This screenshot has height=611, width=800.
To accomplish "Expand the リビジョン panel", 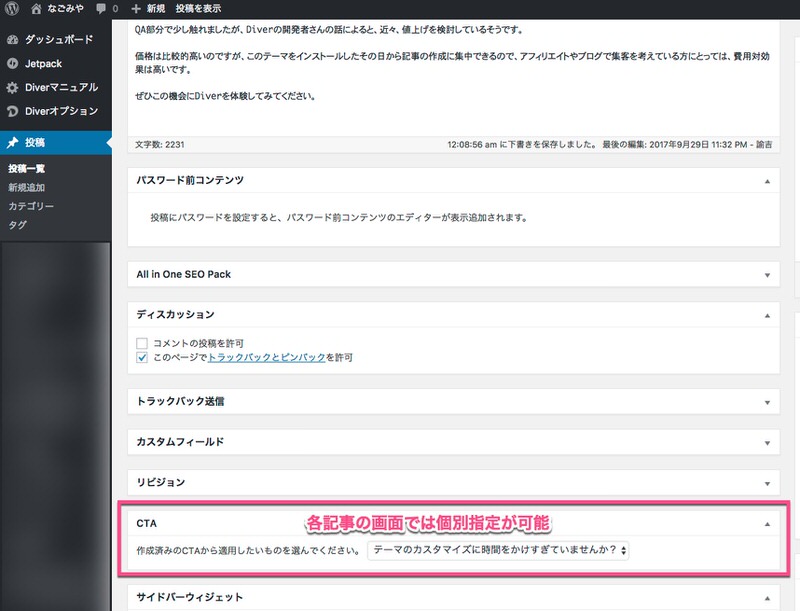I will click(x=766, y=483).
